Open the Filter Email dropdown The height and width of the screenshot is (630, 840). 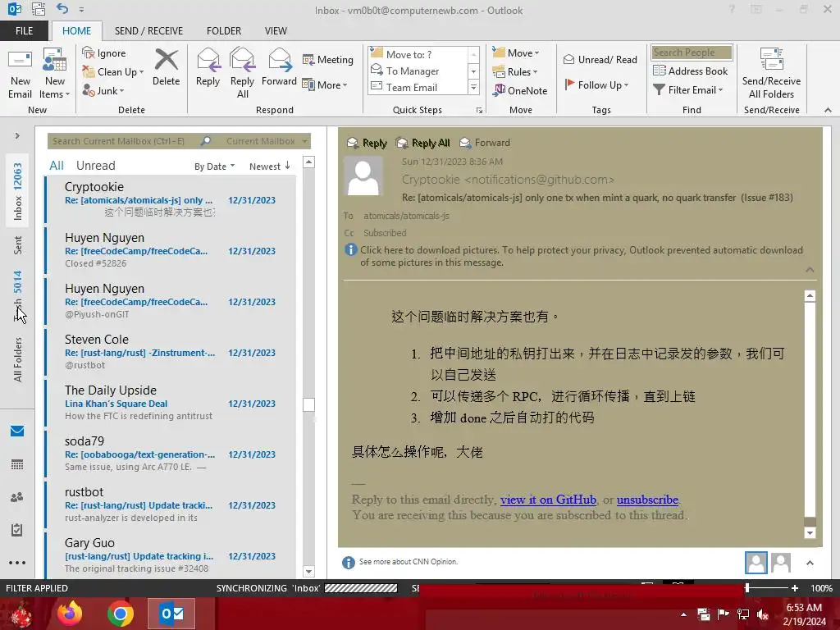[688, 90]
